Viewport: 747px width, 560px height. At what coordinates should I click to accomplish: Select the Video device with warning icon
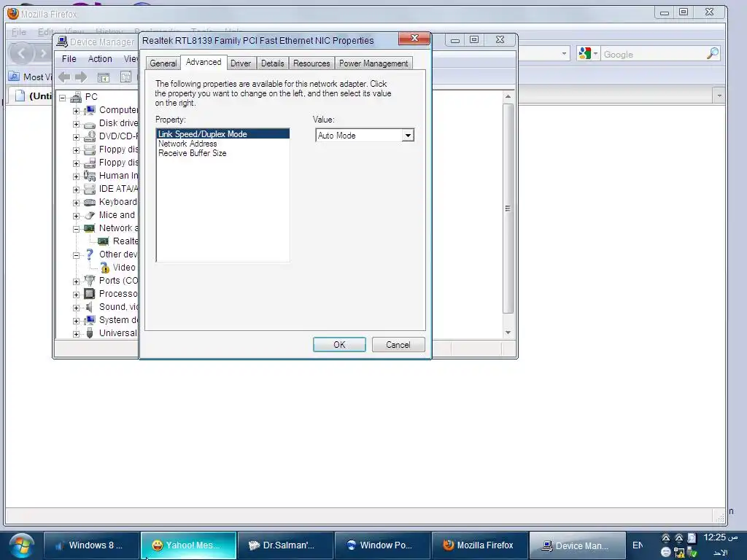point(124,268)
